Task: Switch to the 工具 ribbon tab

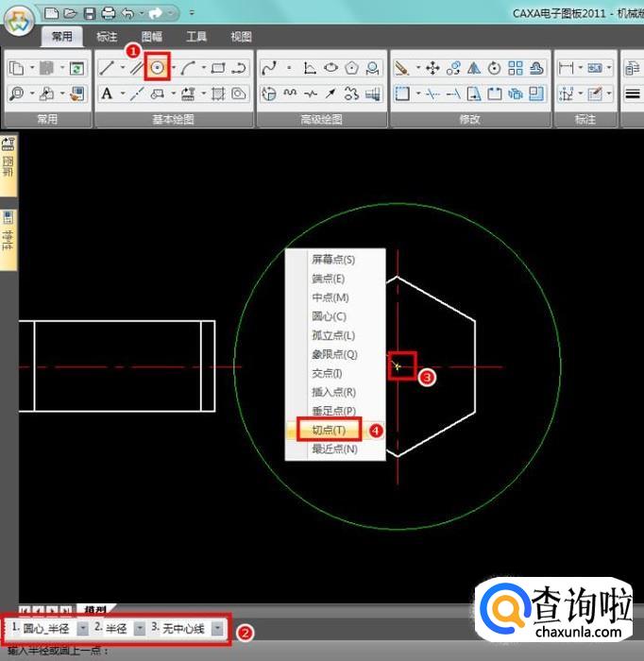Action: [196, 37]
